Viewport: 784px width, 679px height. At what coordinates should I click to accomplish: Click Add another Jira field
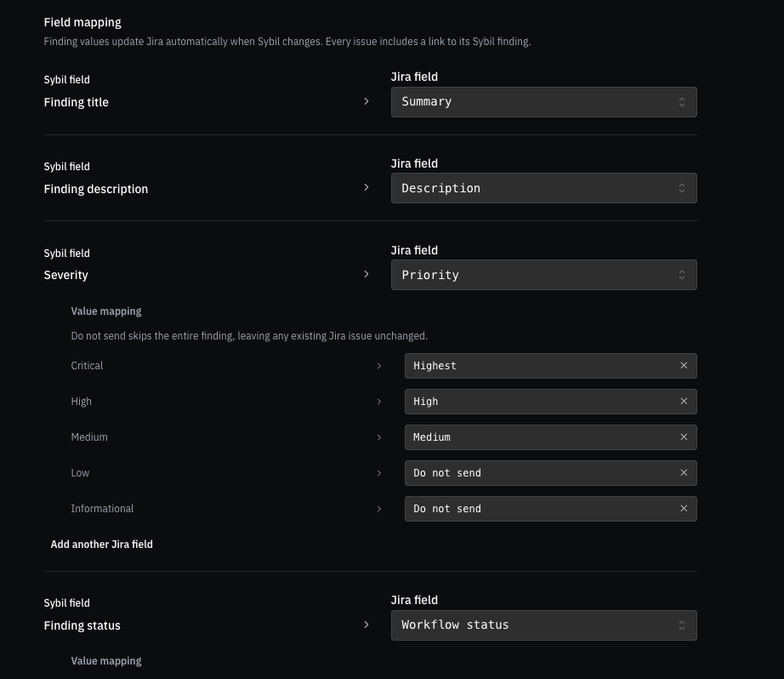101,545
